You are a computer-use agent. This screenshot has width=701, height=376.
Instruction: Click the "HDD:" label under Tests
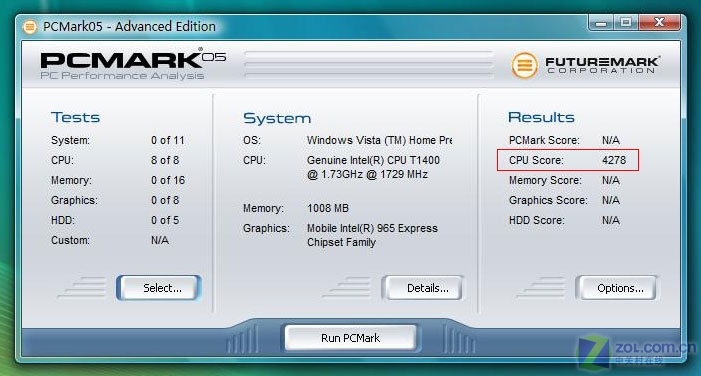pos(63,220)
